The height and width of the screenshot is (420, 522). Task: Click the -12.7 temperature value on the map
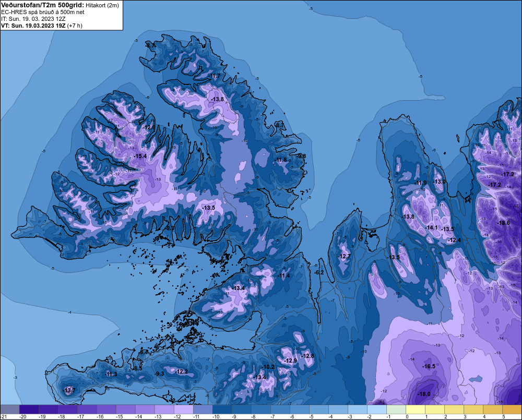coord(344,256)
